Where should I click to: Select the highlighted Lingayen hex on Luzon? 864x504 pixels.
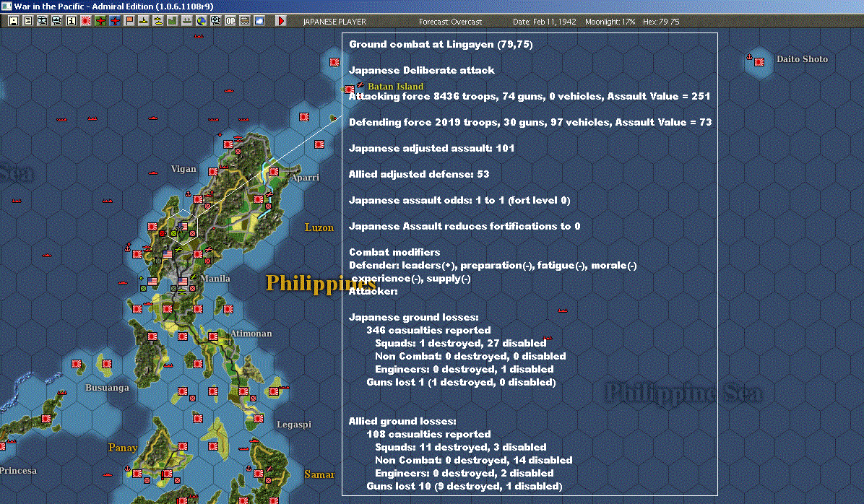coord(182,227)
